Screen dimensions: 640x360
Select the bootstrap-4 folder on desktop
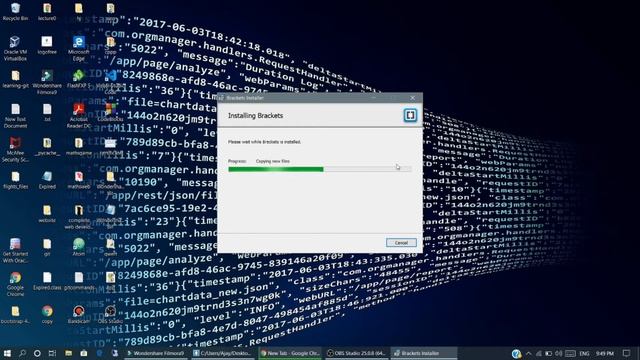tap(15, 314)
